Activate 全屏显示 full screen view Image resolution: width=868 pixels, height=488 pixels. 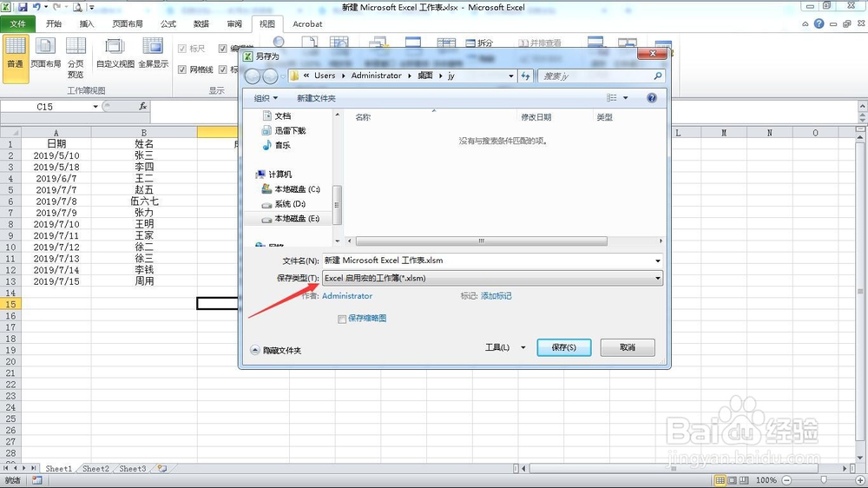(x=154, y=53)
